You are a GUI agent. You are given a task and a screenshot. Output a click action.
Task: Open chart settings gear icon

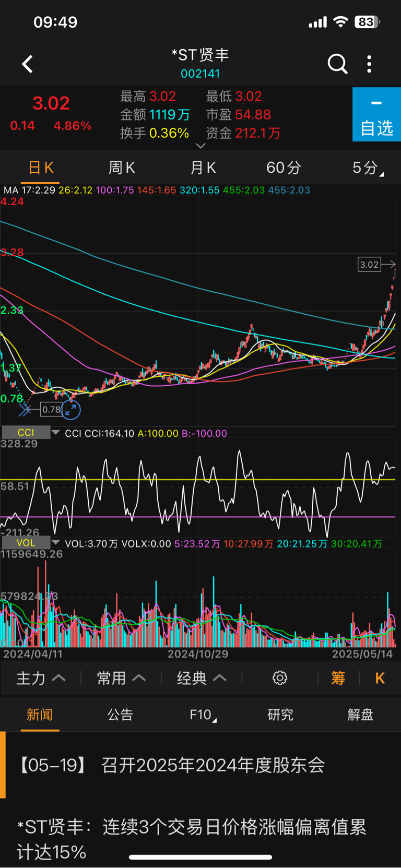click(x=280, y=678)
